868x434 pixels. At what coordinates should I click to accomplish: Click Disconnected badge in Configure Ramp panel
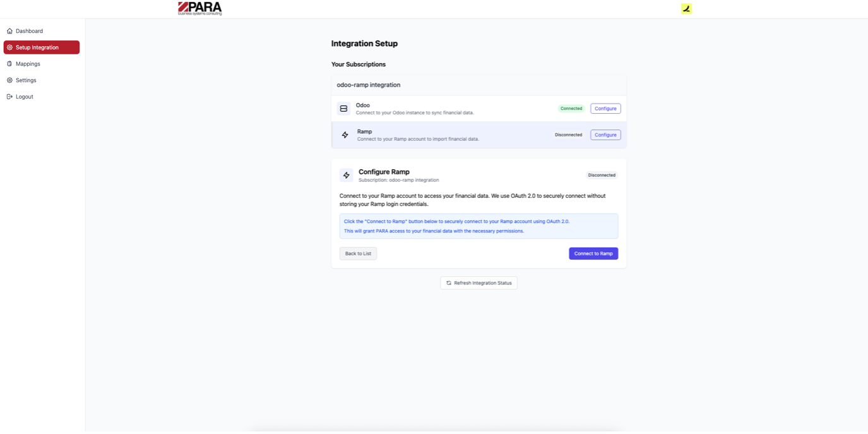(x=602, y=175)
